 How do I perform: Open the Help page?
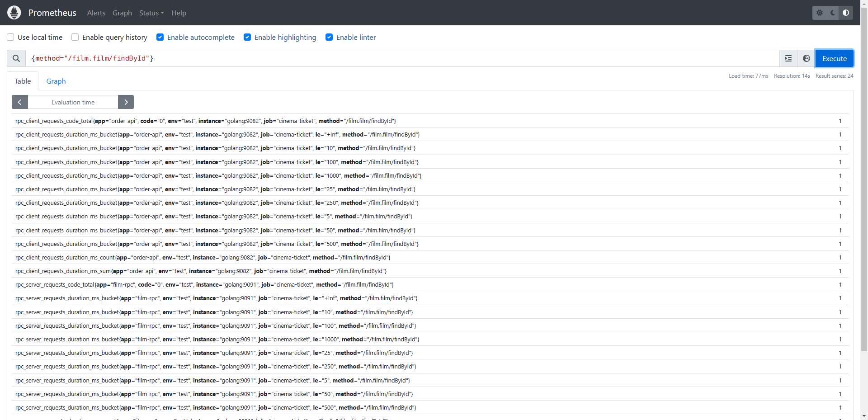[179, 13]
